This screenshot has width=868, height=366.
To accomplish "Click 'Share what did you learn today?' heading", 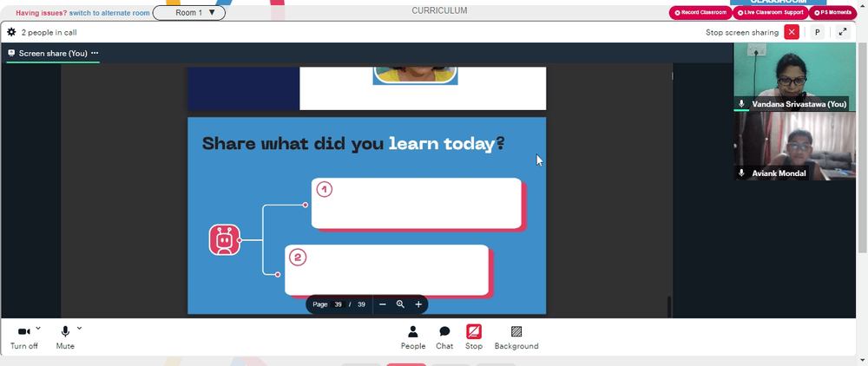I will [x=353, y=144].
